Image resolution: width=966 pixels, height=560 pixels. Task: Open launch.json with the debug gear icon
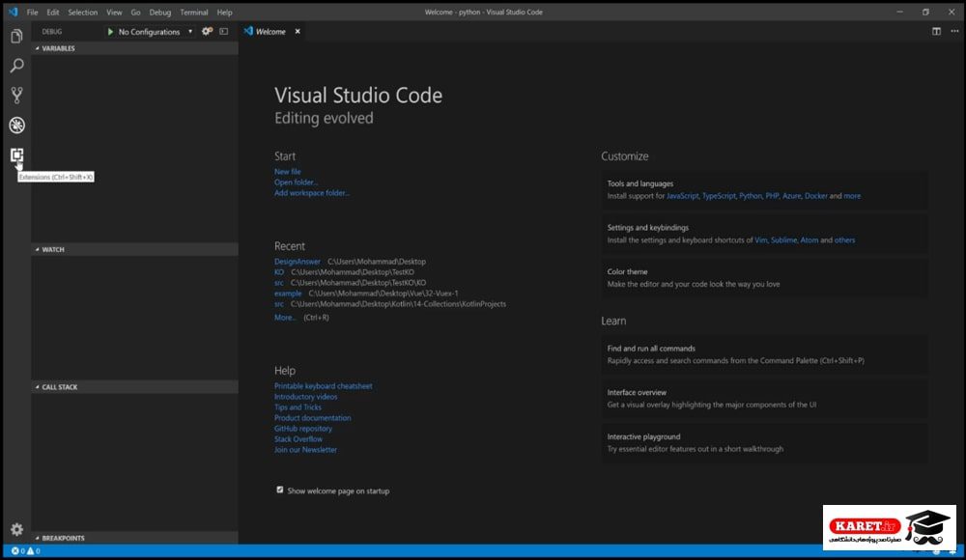pyautogui.click(x=207, y=32)
